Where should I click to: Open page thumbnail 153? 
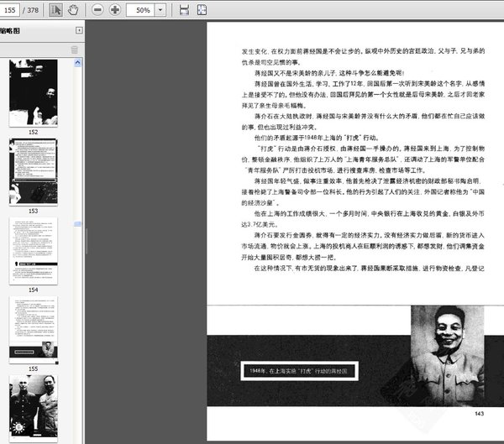click(34, 172)
